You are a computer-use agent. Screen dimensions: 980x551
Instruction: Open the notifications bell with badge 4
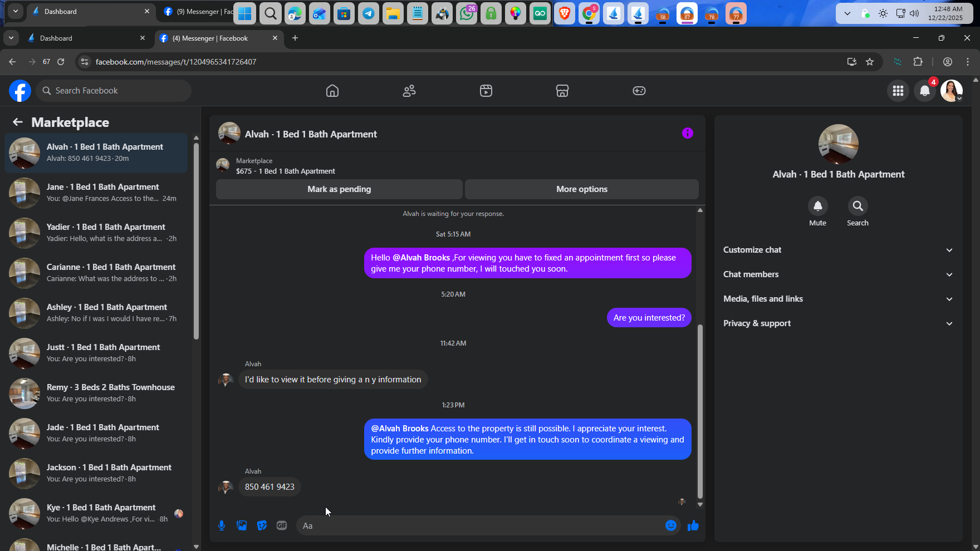[925, 91]
